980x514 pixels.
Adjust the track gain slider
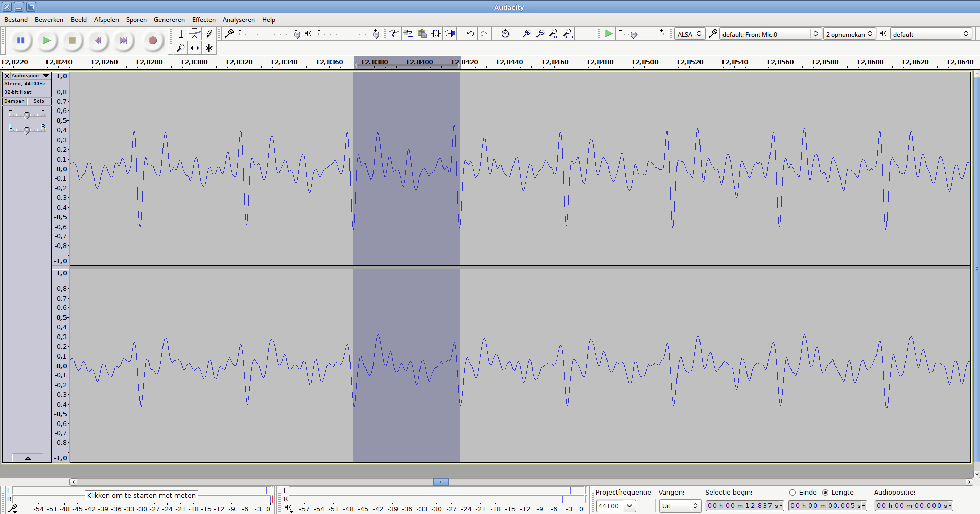click(x=27, y=115)
